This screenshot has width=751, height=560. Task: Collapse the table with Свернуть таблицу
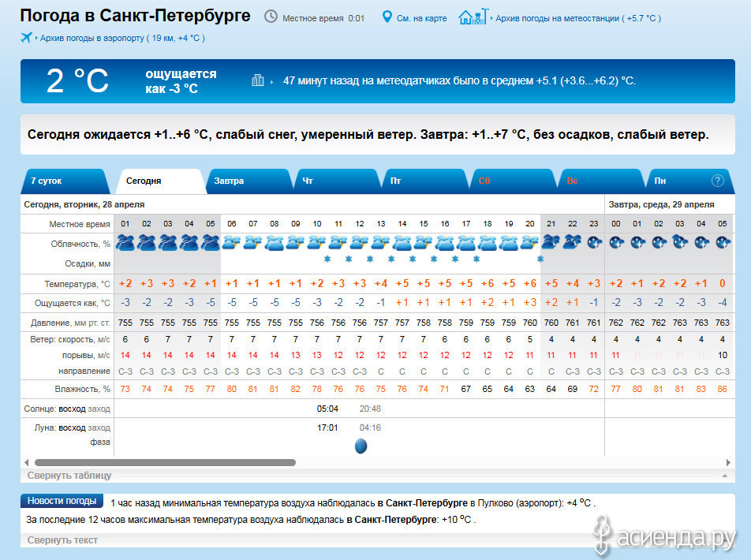point(69,476)
